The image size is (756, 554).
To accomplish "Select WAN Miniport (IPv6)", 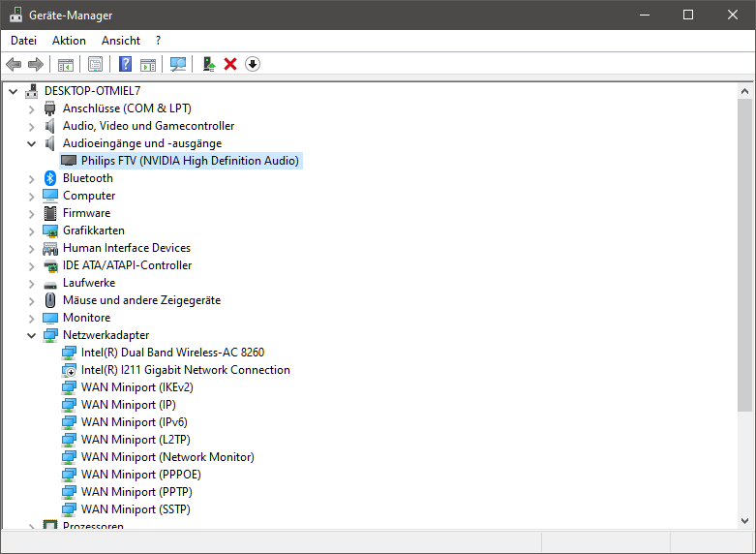I will [134, 421].
